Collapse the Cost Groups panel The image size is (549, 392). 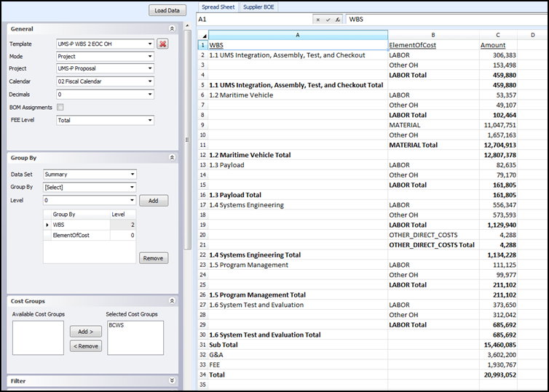point(172,301)
